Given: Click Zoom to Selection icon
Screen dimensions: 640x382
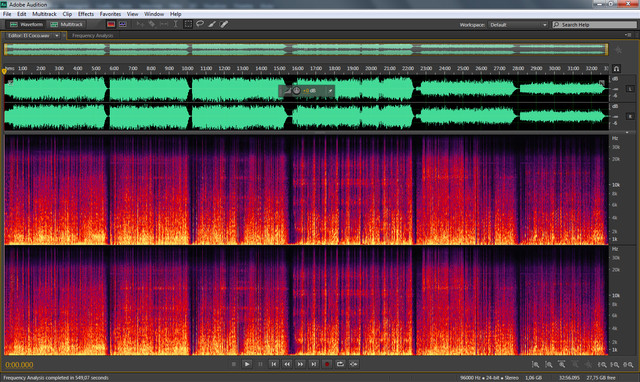Looking at the screenshot, I should point(628,364).
